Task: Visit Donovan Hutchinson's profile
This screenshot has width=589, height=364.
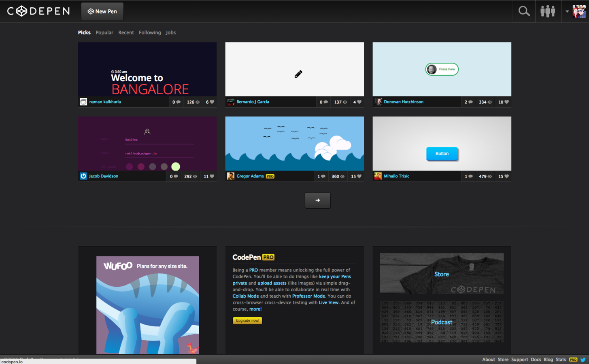Action: point(404,102)
